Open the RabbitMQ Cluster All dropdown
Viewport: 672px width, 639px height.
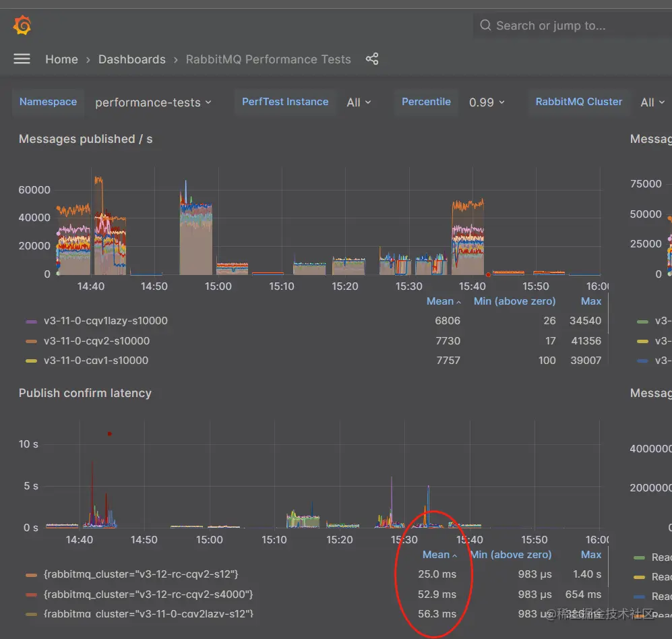point(652,102)
